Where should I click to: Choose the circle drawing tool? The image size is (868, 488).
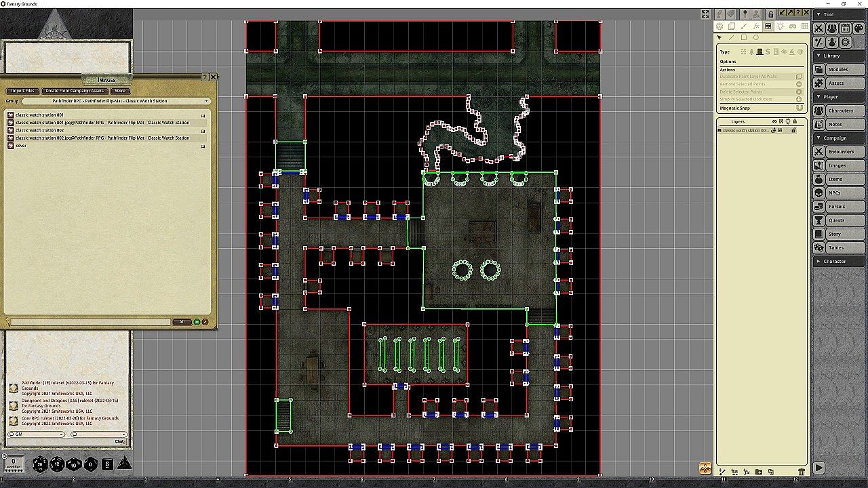click(756, 38)
